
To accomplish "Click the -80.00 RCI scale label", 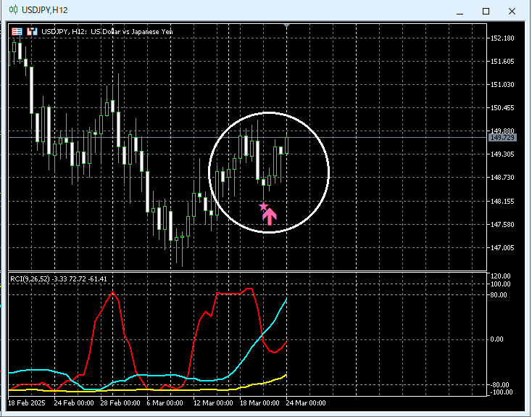I will [500, 385].
